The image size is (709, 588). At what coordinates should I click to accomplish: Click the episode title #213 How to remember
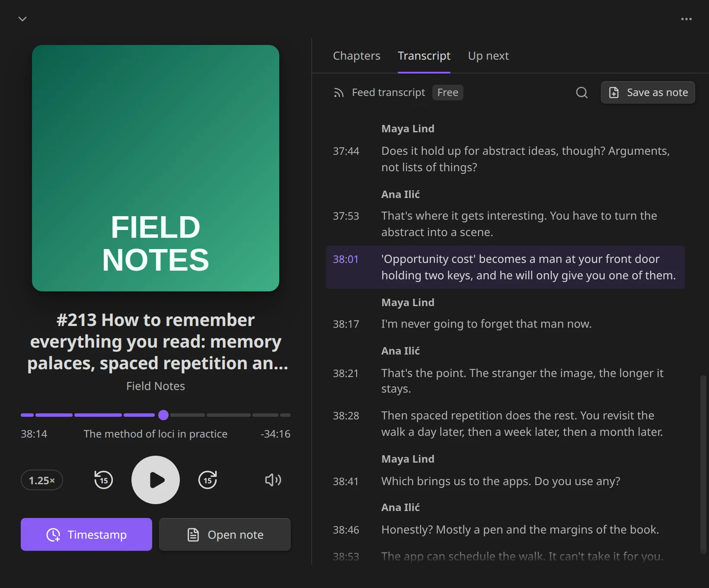coord(156,342)
